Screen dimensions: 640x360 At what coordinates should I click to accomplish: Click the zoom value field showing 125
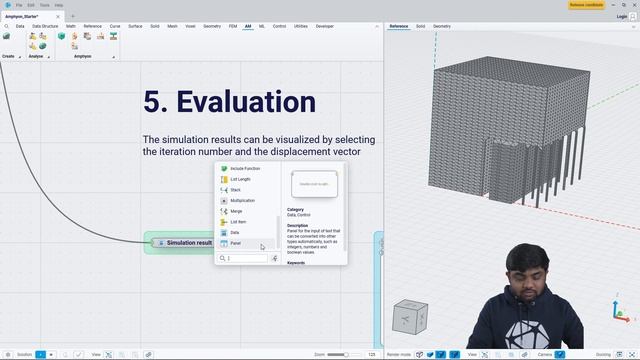pyautogui.click(x=371, y=354)
